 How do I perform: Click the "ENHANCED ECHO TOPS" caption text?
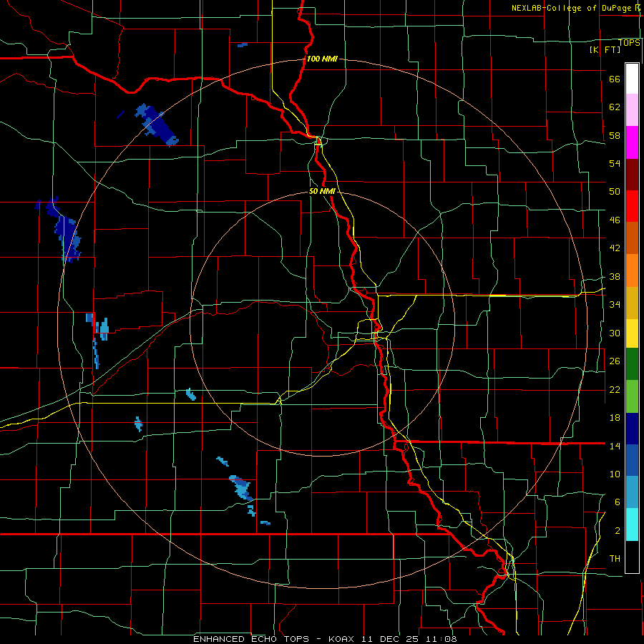[251, 639]
